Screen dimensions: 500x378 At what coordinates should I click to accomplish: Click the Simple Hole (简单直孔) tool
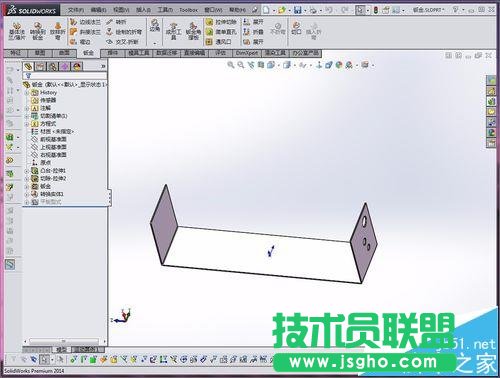pyautogui.click(x=221, y=32)
